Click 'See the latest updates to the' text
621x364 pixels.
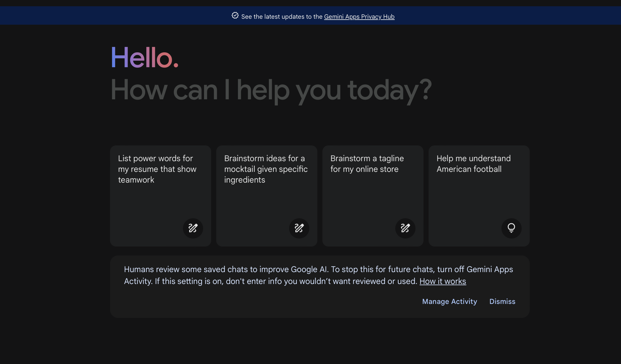(x=282, y=17)
